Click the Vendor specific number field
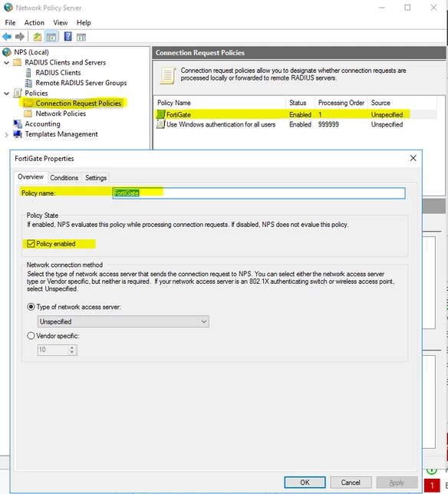The height and width of the screenshot is (494, 448). point(53,350)
